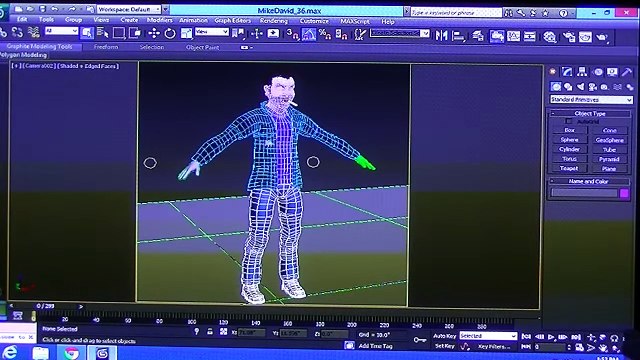
Task: Open Select by Name dialog
Action: (x=103, y=33)
